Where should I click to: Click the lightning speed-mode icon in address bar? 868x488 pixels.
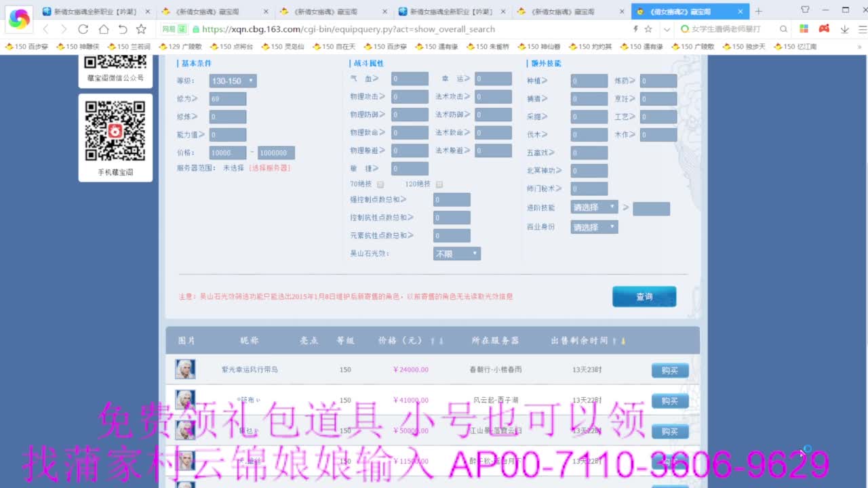pyautogui.click(x=635, y=29)
